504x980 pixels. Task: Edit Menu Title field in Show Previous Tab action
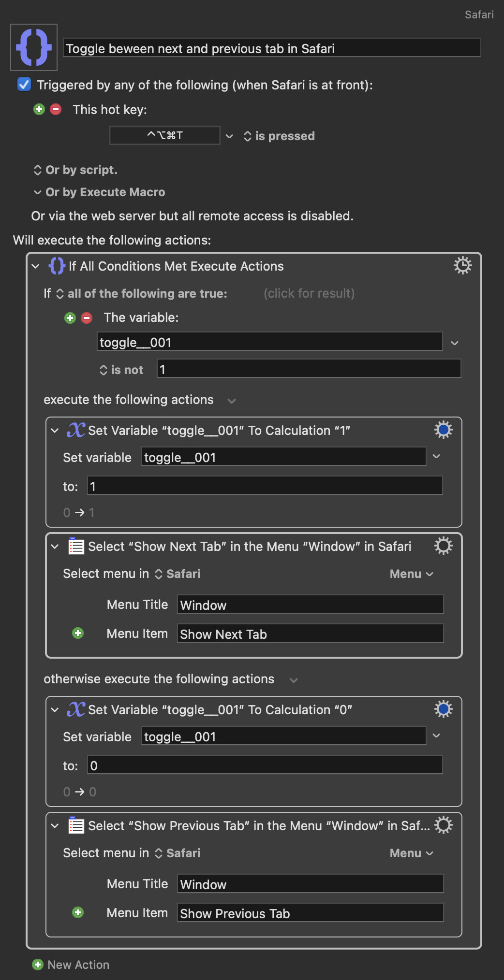(x=311, y=884)
